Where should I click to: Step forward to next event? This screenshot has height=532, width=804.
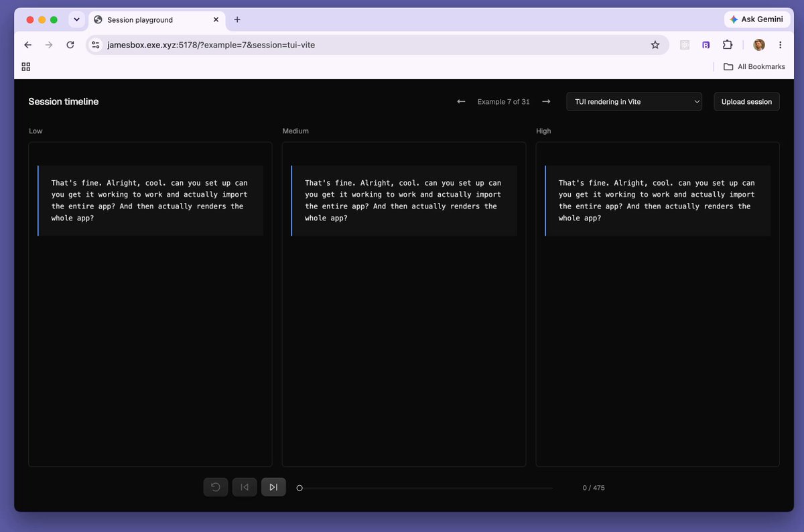click(x=273, y=487)
